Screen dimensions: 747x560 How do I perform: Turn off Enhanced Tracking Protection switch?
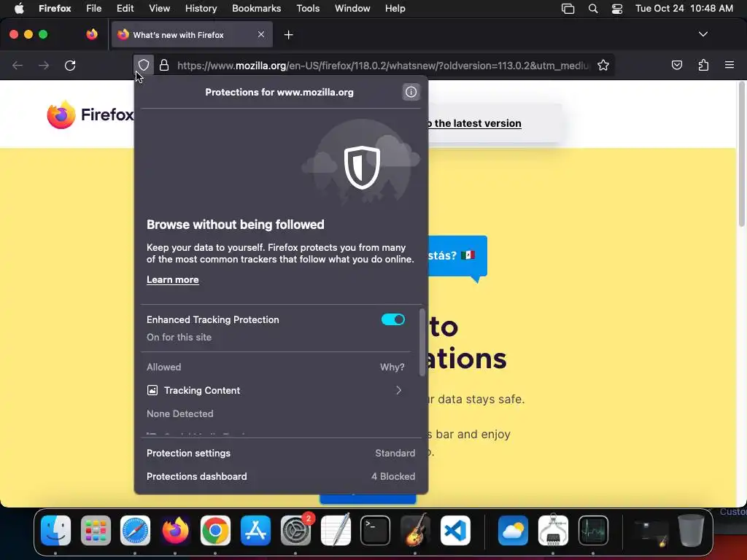pos(393,319)
